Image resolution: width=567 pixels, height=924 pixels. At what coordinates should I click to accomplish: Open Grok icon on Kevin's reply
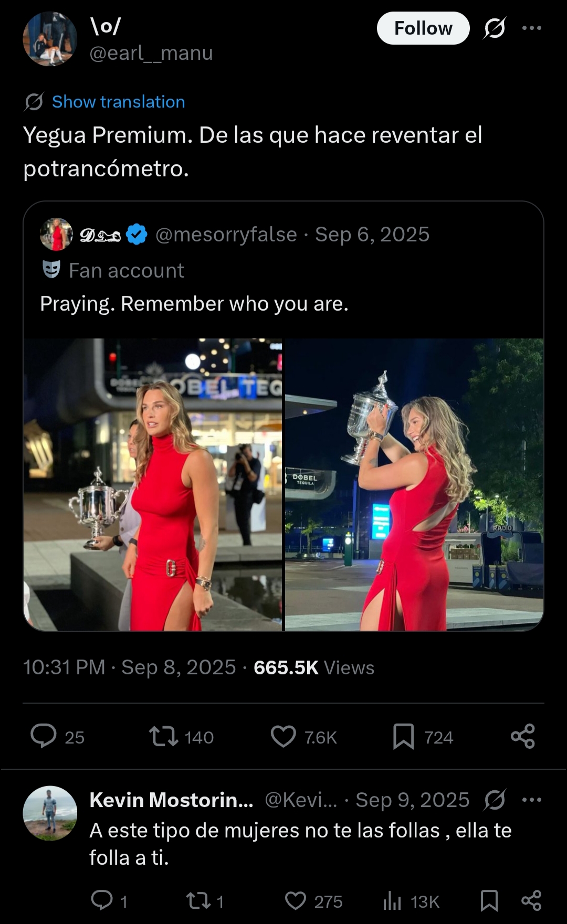pyautogui.click(x=495, y=800)
